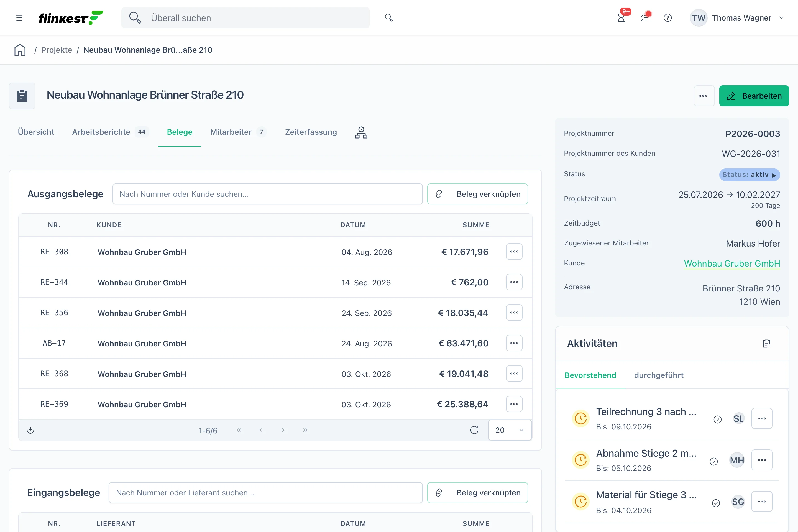Open the Wohnbau Gruber GmbH customer link

[x=732, y=263]
